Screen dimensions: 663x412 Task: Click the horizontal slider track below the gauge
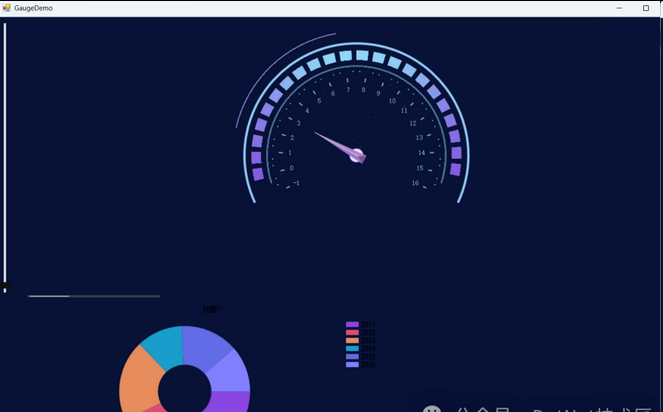94,296
